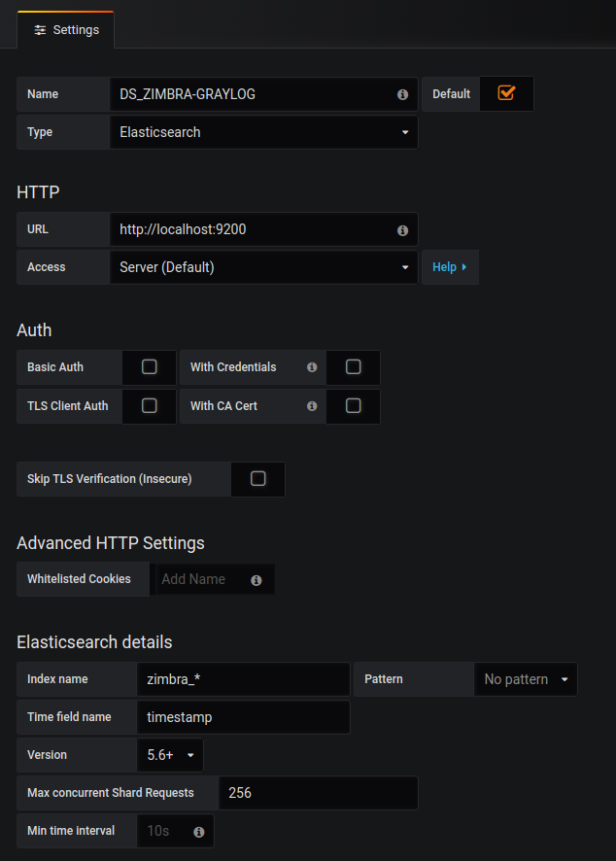
Task: Tick the Skip TLS Verification checkbox
Action: click(258, 478)
